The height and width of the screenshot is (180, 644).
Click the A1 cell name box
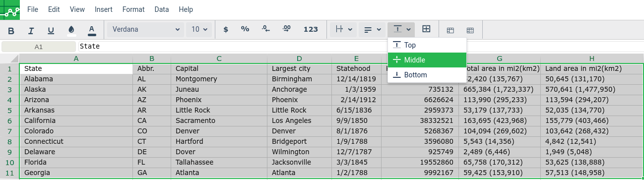[x=39, y=47]
